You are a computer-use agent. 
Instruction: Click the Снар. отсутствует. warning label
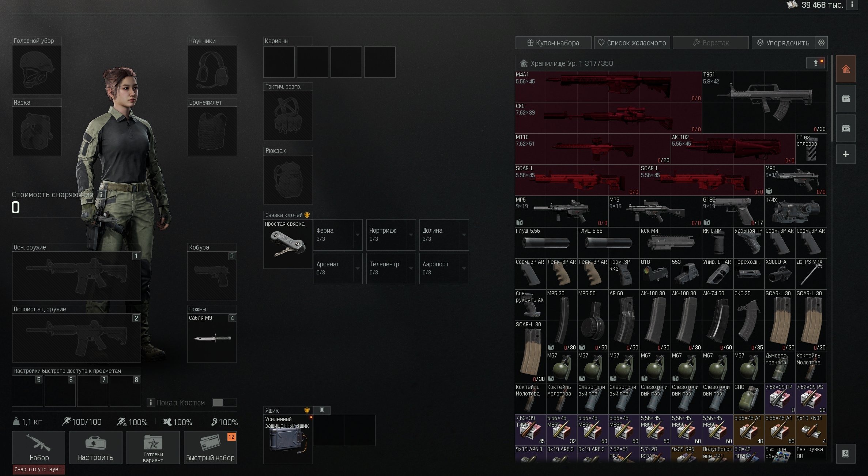[39, 469]
